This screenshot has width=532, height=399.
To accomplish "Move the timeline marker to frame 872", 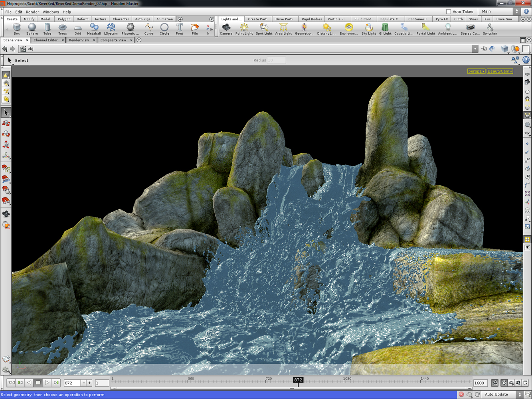I will click(298, 380).
